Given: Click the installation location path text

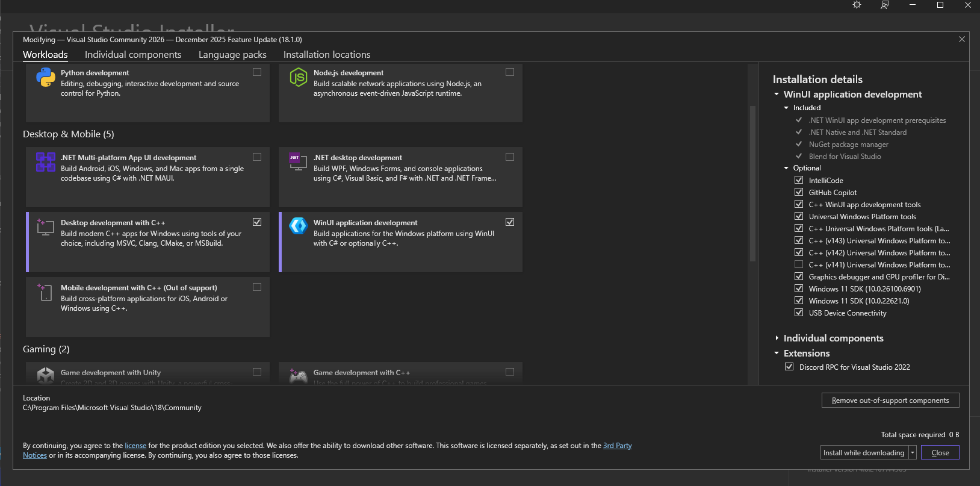Looking at the screenshot, I should click(x=112, y=408).
